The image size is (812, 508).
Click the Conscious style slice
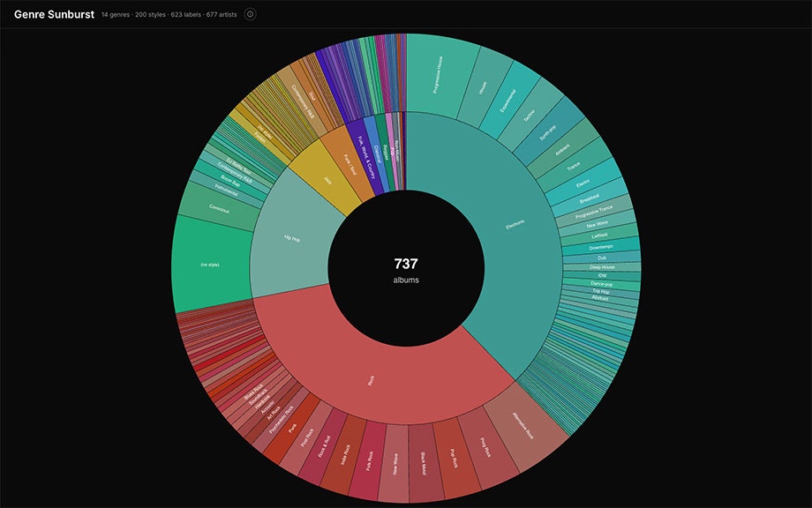(x=219, y=208)
